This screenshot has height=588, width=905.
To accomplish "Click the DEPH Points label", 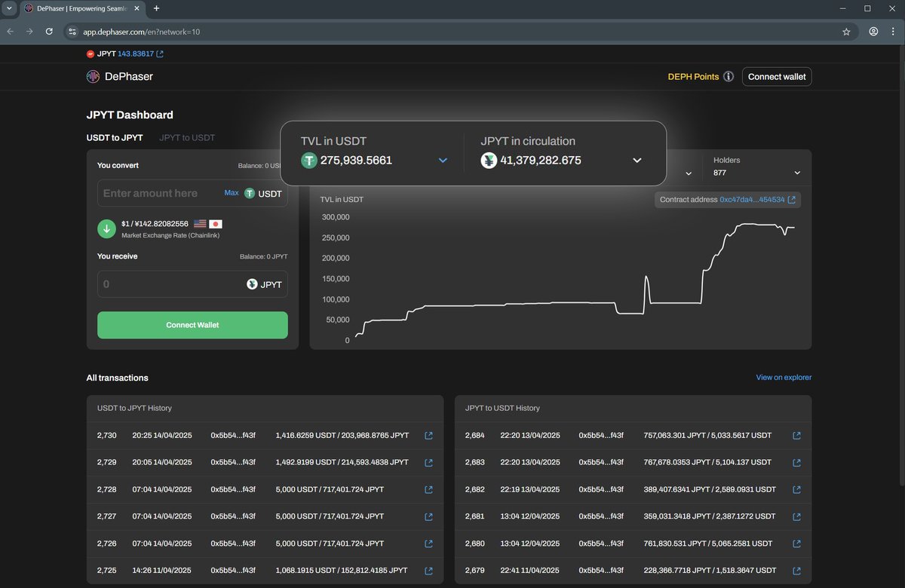I will [x=693, y=77].
